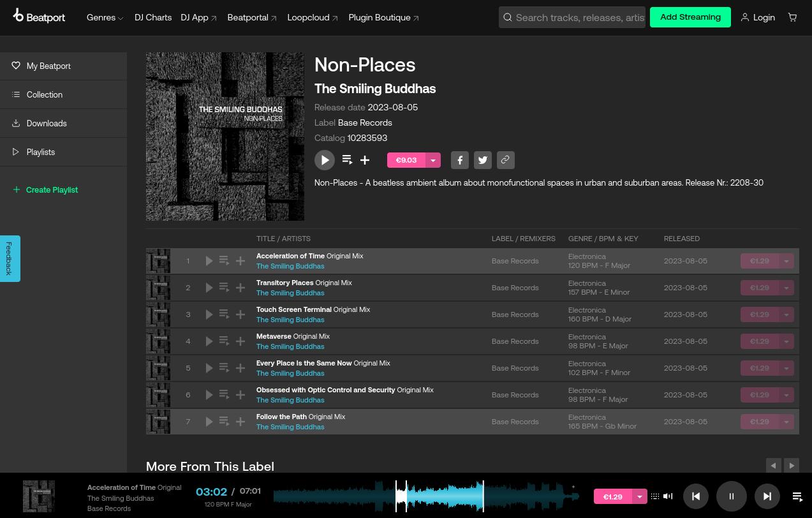The image size is (812, 518).
Task: Buy release for €9.03
Action: 406,160
